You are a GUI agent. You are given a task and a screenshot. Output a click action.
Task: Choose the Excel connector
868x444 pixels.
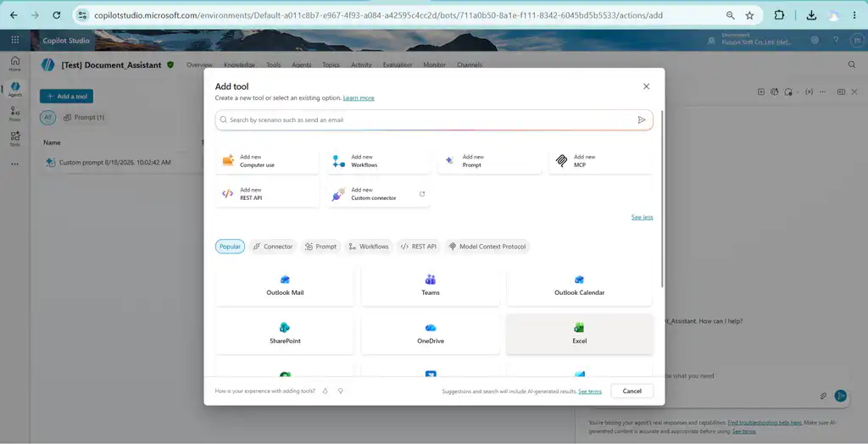[x=579, y=335]
